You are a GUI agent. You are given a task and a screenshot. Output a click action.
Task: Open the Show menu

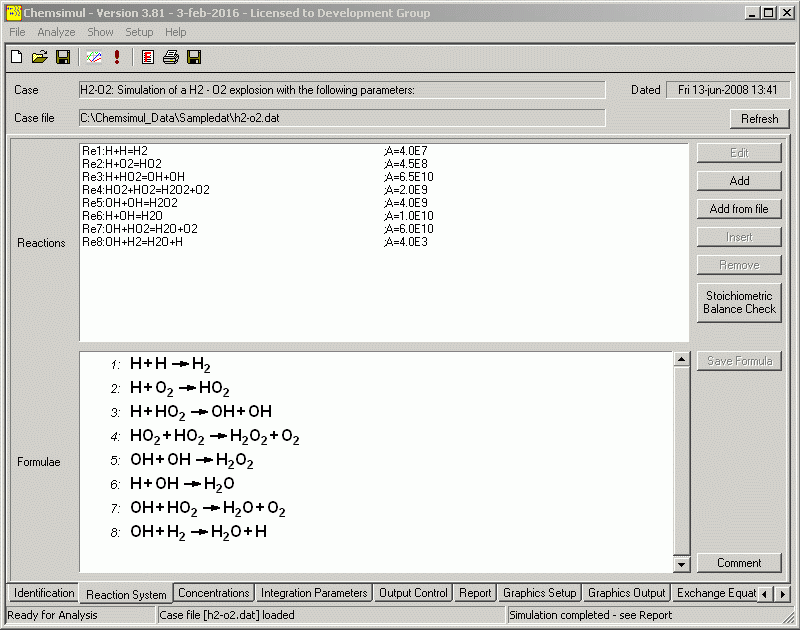click(100, 32)
